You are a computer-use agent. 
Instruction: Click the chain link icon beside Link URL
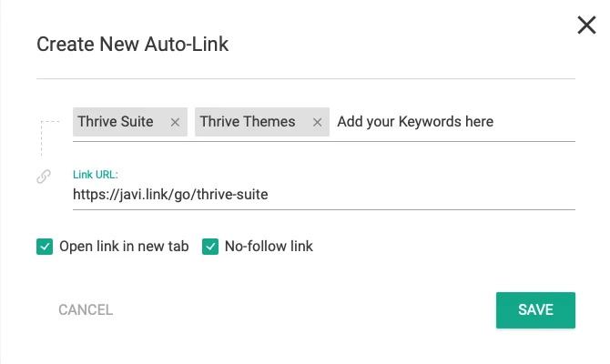point(44,177)
